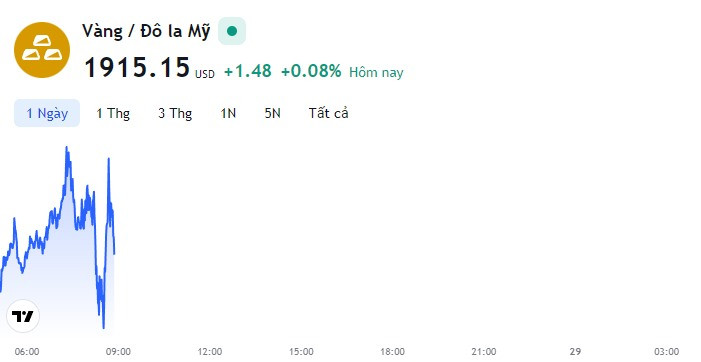Open the TradingView logo badge

click(x=23, y=316)
